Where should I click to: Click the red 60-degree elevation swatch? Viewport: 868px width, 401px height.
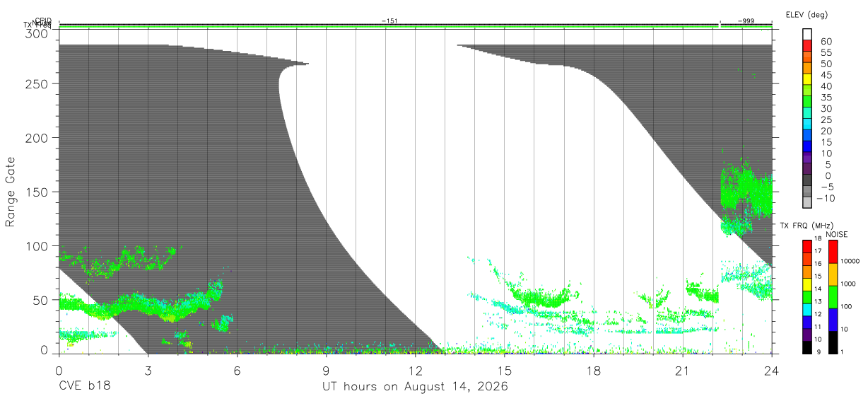(x=807, y=46)
